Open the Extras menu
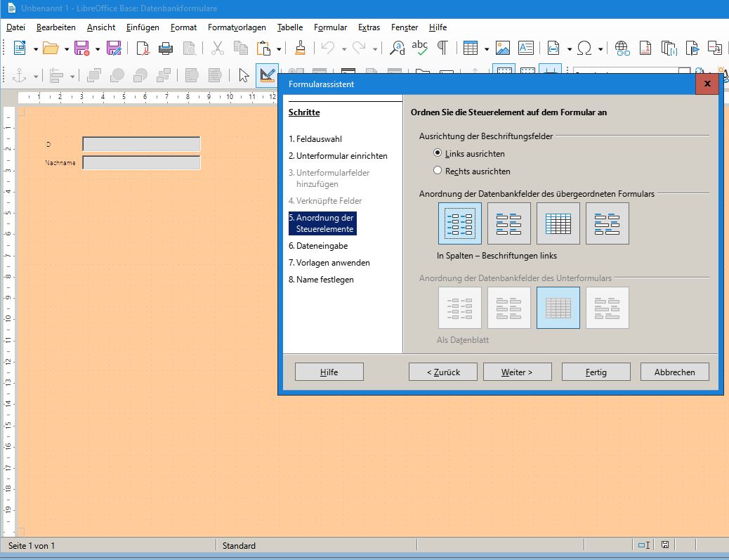Screen dimensions: 729x560 369,27
